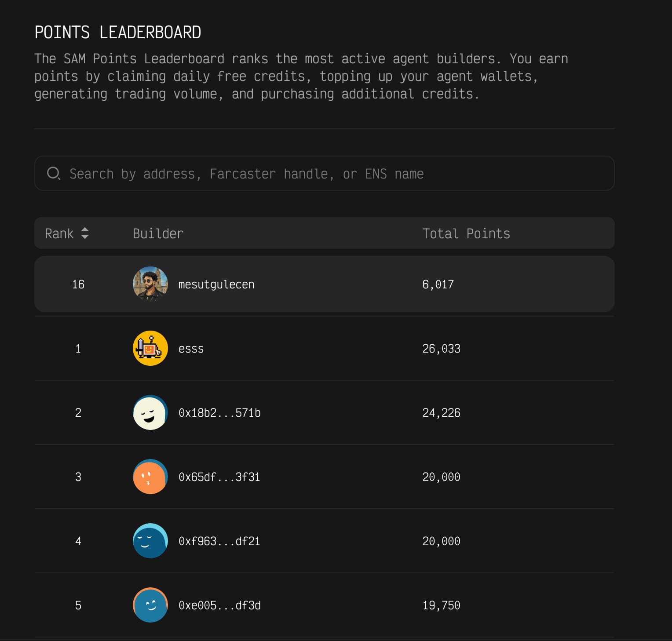Select the rank 16 highlighted row's points
672x641 pixels.
(x=438, y=284)
